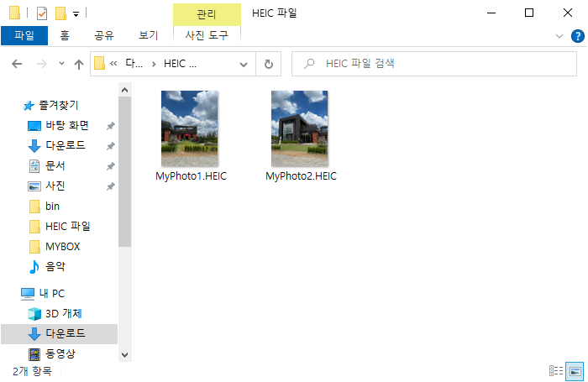The height and width of the screenshot is (382, 588).
Task: Click the 관리 contextual tab header
Action: [207, 14]
